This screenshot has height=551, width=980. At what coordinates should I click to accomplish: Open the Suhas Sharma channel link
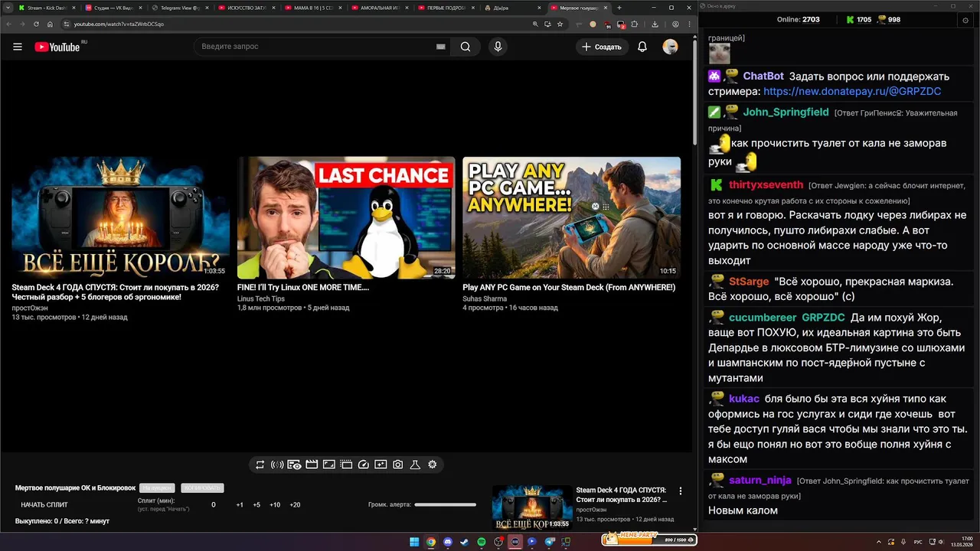pos(485,298)
